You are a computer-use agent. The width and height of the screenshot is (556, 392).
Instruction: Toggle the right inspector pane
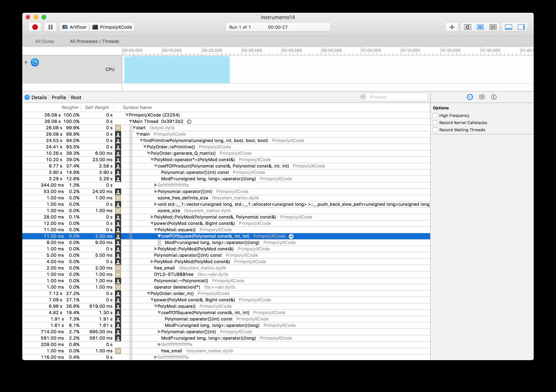[521, 27]
